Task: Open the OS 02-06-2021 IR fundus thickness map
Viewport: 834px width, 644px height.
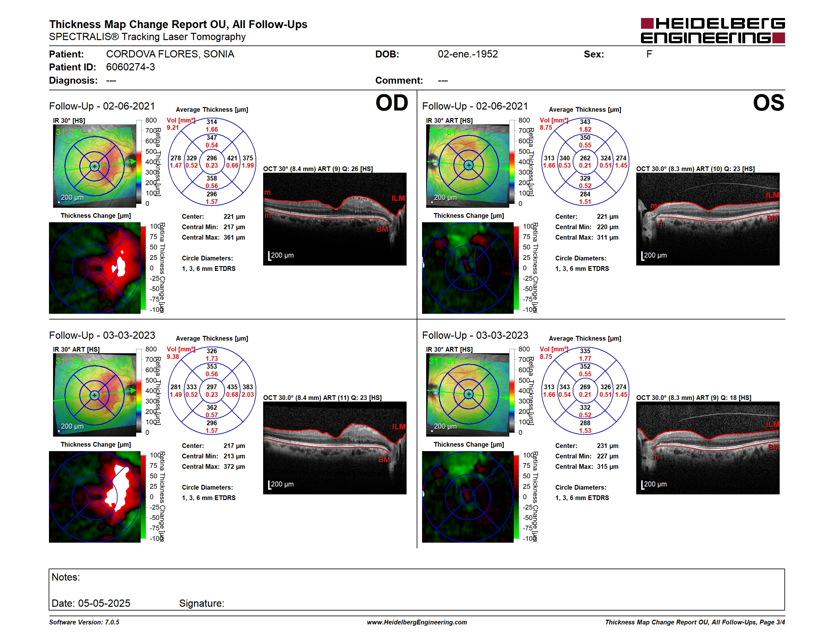Action: point(468,166)
